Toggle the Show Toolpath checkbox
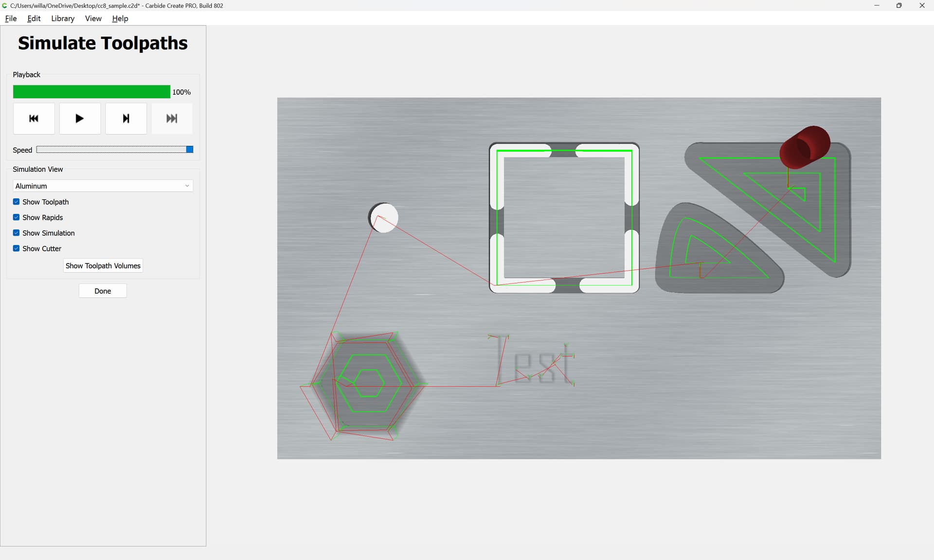The height and width of the screenshot is (560, 934). [16, 202]
